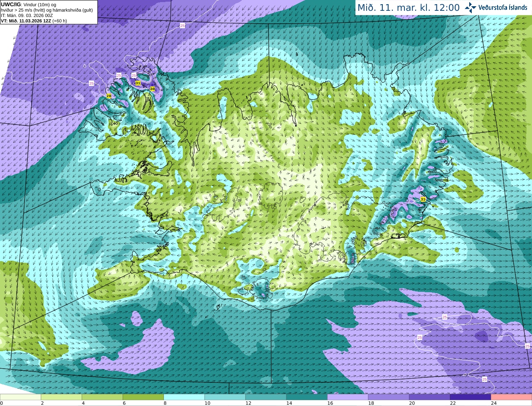Pick the legend color between 22 and 24
Screen dimensions: 532x406
[x=470, y=397]
